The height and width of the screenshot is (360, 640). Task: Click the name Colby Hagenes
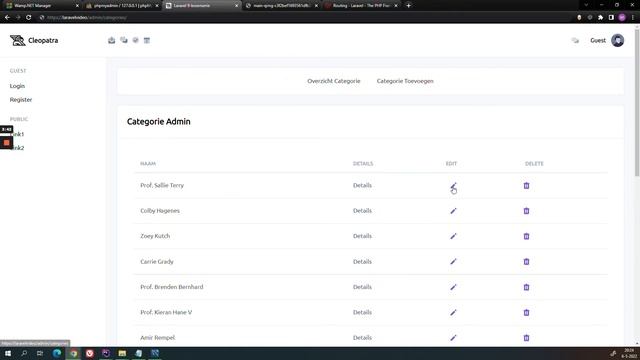(x=160, y=211)
